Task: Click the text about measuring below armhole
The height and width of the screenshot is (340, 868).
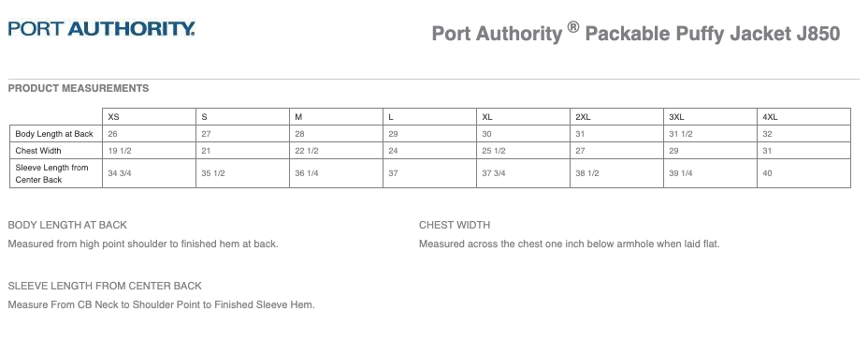Action: tap(569, 244)
